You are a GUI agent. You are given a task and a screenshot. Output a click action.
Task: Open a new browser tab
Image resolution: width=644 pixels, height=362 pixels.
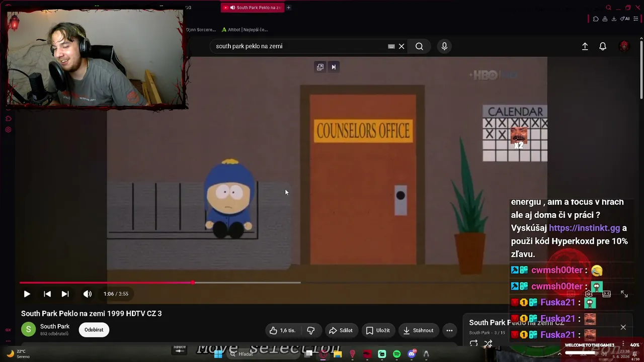click(288, 8)
